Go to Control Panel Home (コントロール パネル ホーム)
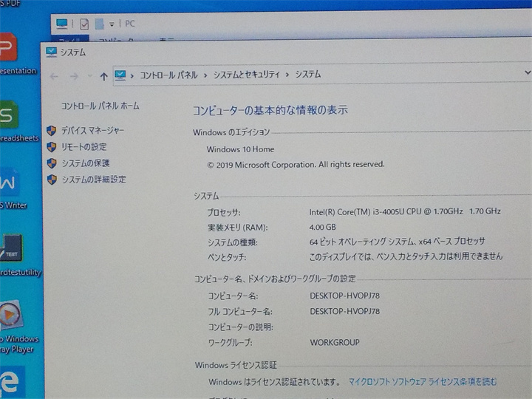 click(100, 106)
